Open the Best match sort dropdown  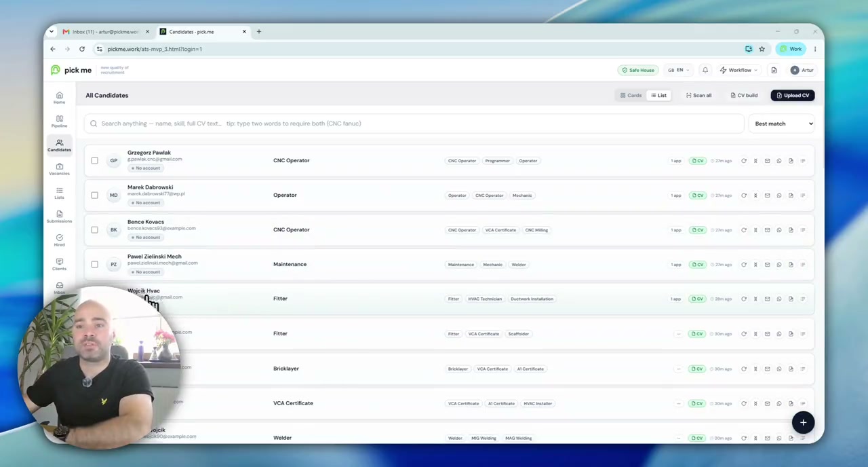(x=783, y=124)
